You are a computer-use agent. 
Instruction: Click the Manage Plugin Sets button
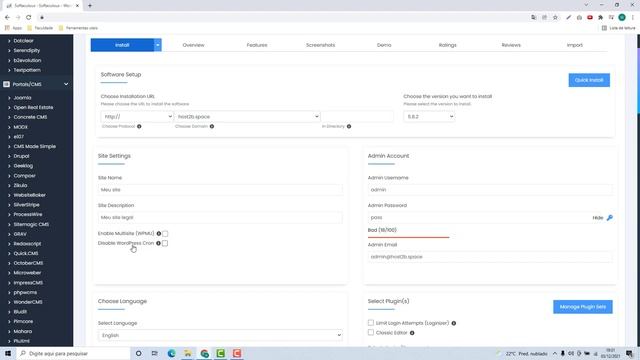[582, 307]
